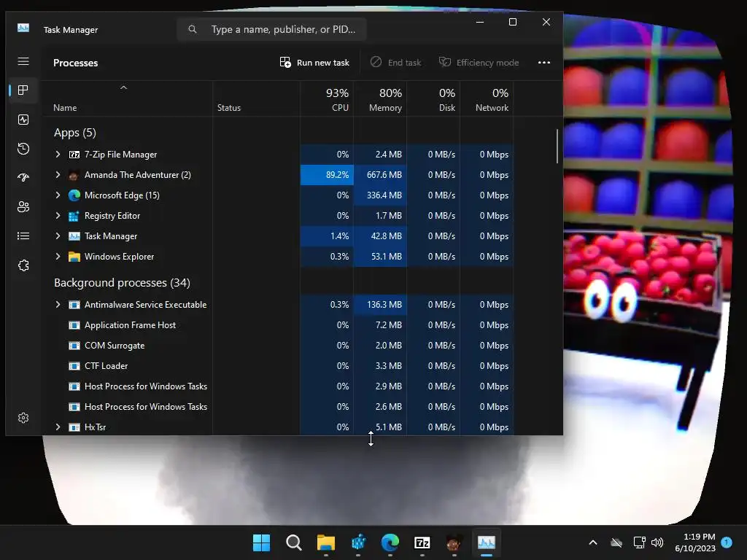Sort by the Disk column header
This screenshot has width=747, height=560.
433,99
